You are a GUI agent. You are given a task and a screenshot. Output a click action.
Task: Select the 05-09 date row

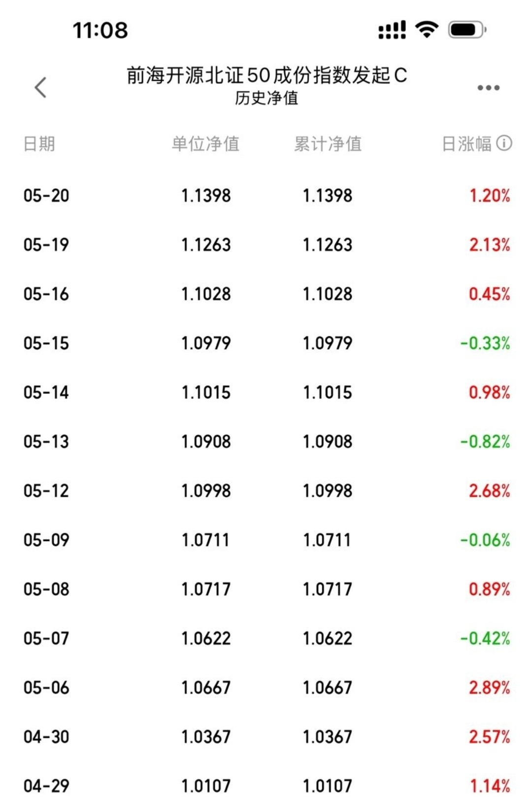coord(266,540)
